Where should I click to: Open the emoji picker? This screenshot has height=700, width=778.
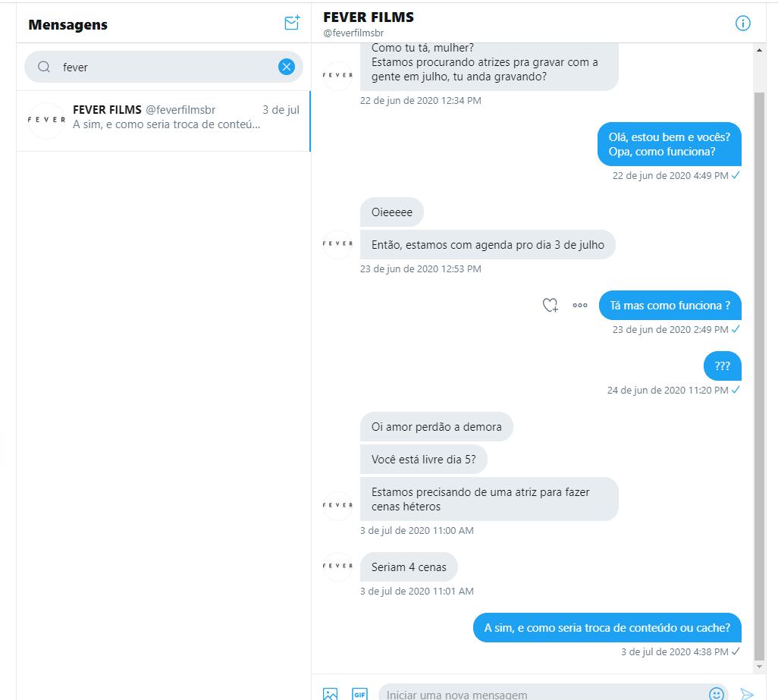(716, 693)
